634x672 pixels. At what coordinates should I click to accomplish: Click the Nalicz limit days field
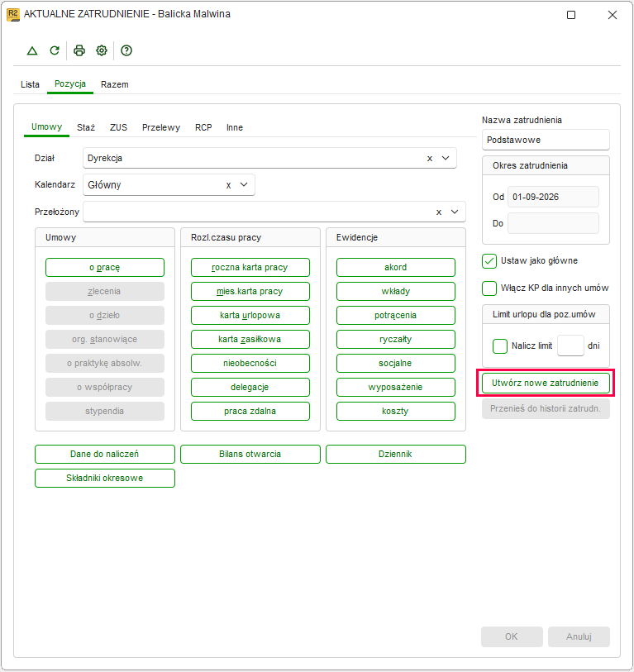click(570, 346)
